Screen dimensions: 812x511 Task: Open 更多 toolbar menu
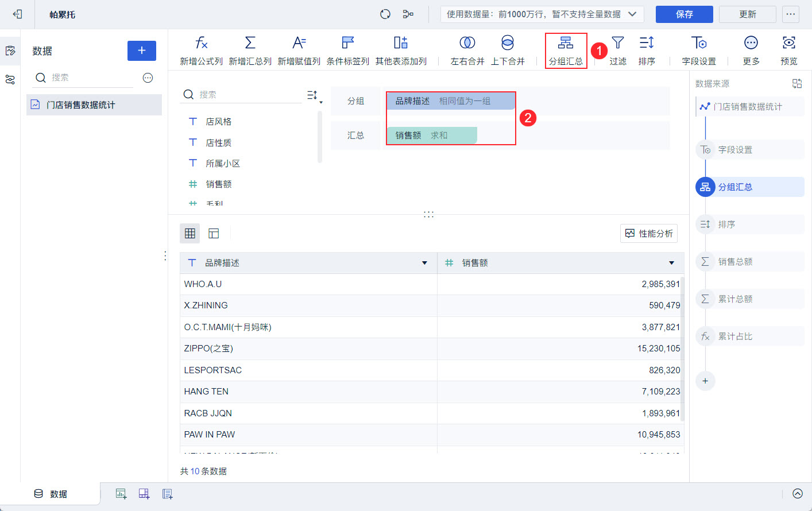coord(751,51)
